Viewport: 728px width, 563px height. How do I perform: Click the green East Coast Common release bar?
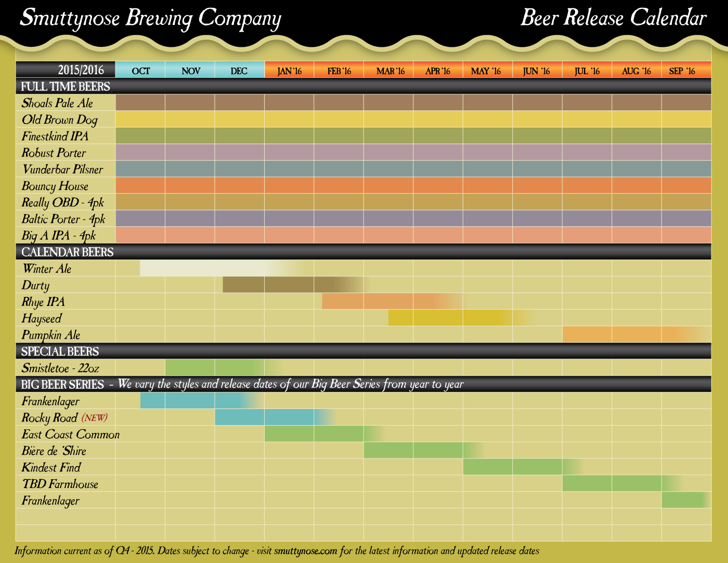coord(323,434)
